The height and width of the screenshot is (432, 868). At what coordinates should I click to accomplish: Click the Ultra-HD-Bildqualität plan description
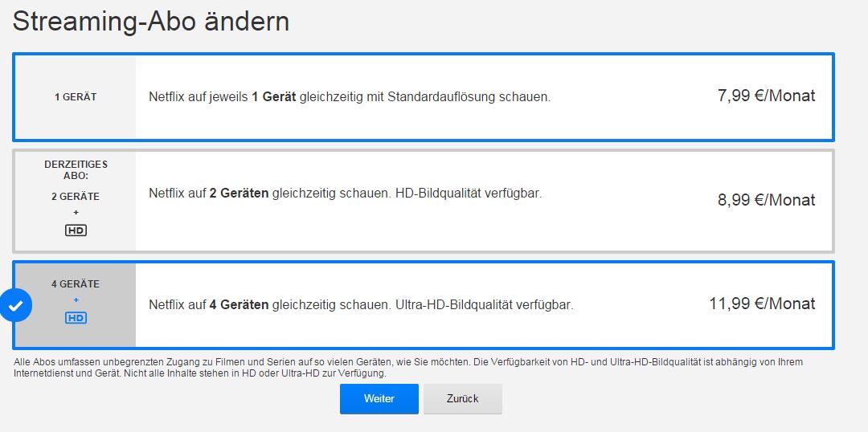(x=361, y=305)
